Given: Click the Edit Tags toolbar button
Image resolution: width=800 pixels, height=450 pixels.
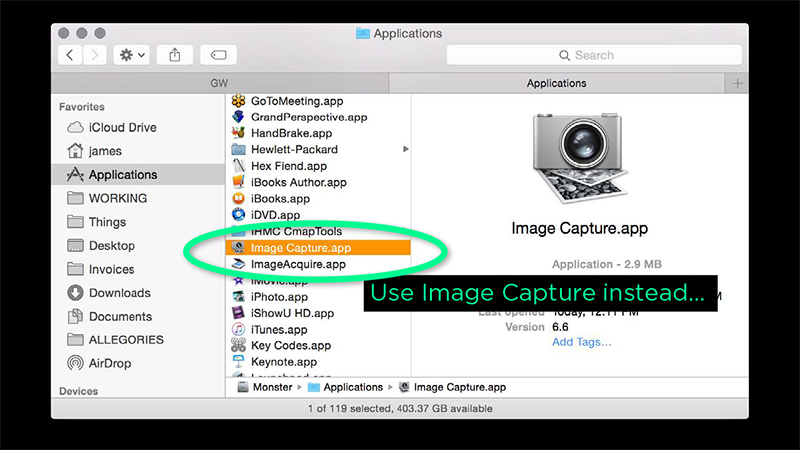Looking at the screenshot, I should click(218, 55).
